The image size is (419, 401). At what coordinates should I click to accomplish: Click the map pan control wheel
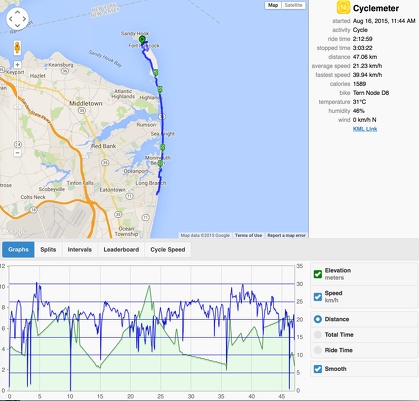pyautogui.click(x=17, y=19)
